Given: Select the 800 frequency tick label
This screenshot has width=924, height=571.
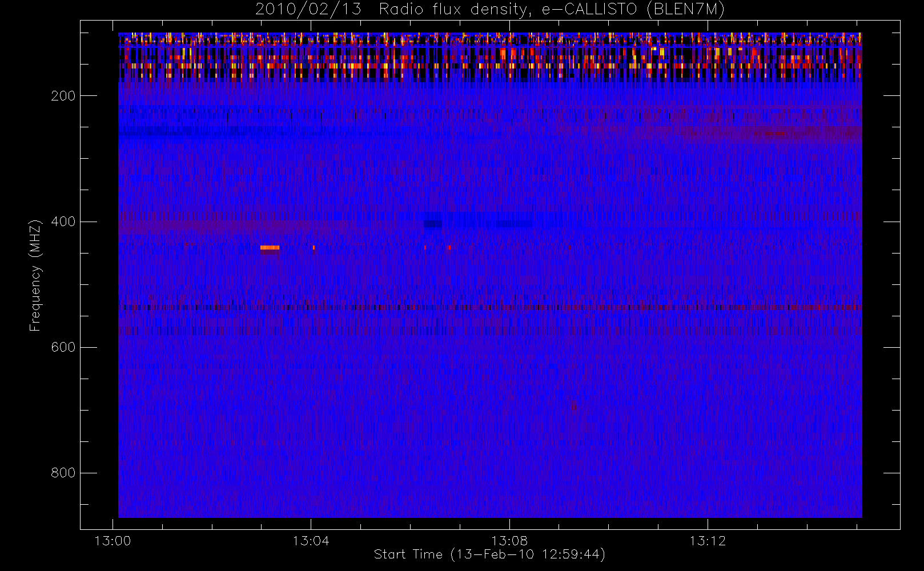Looking at the screenshot, I should tap(63, 473).
